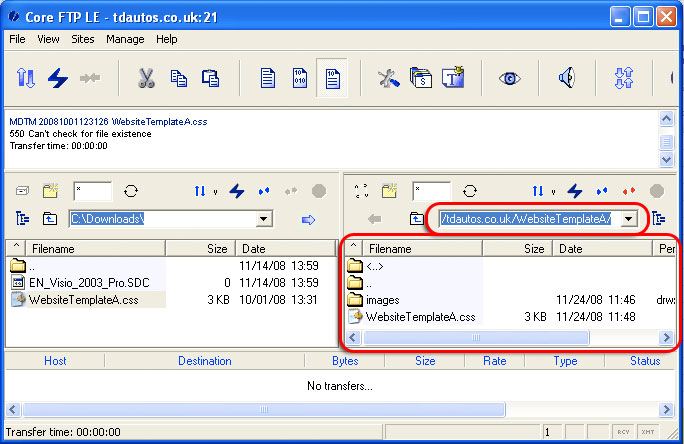
Task: Open the template editor T icon
Action: (x=453, y=78)
